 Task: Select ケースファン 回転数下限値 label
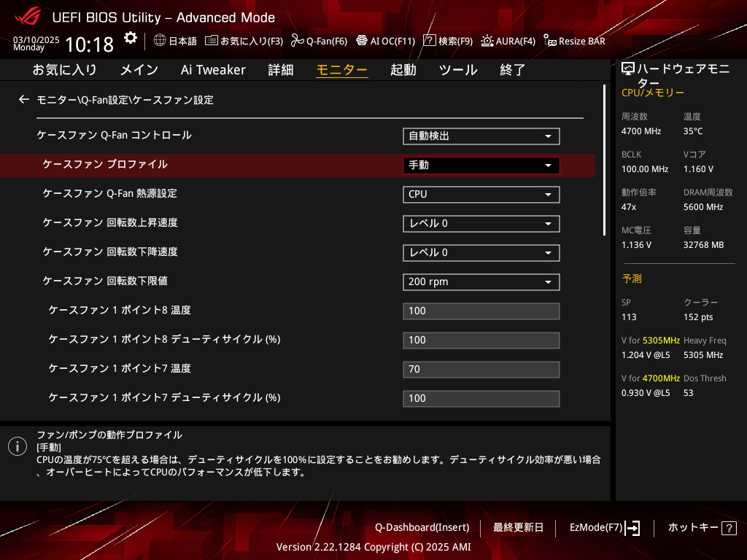pos(105,281)
